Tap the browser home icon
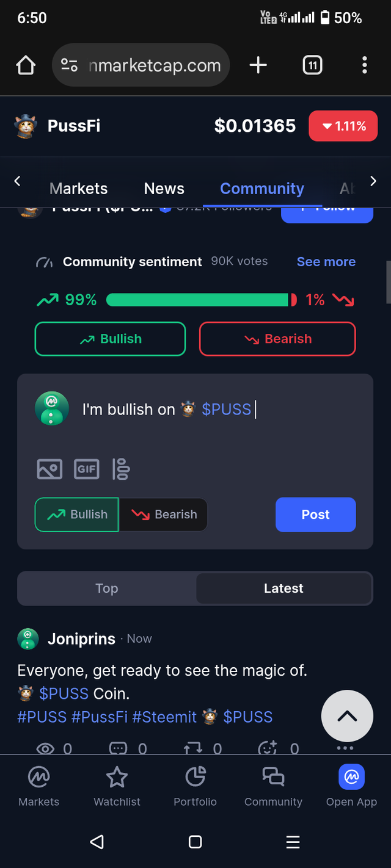Screen dimensions: 391x868 [x=26, y=65]
